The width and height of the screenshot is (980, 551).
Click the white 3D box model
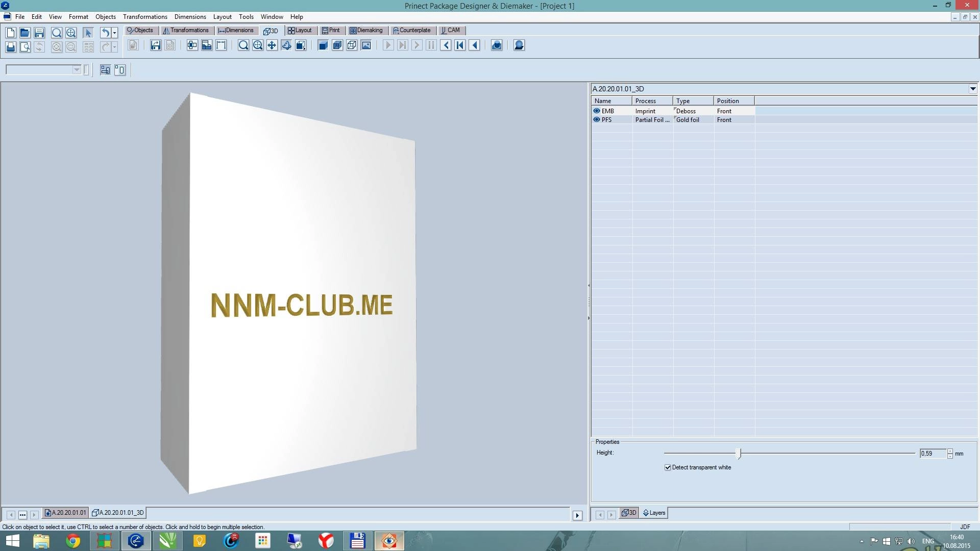click(288, 293)
